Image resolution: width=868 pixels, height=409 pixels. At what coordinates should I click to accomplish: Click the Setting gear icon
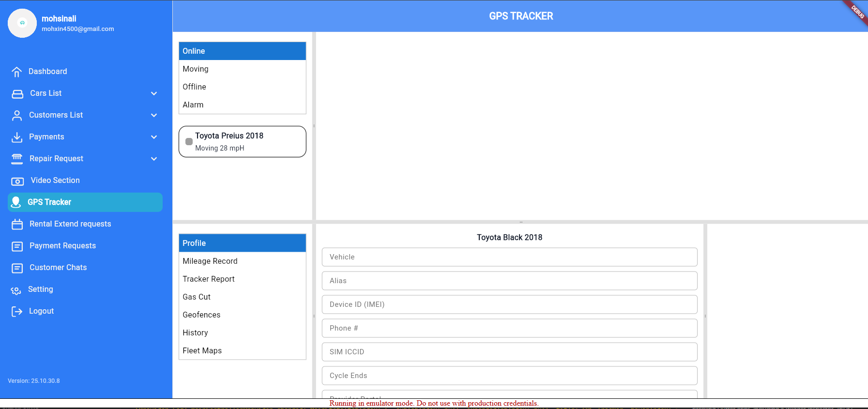click(x=16, y=290)
